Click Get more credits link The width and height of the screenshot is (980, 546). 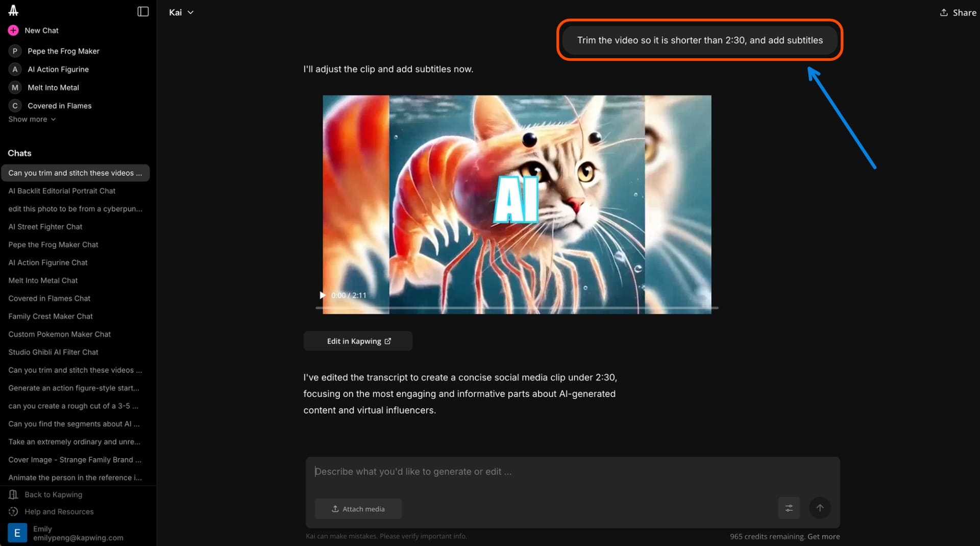click(x=823, y=536)
